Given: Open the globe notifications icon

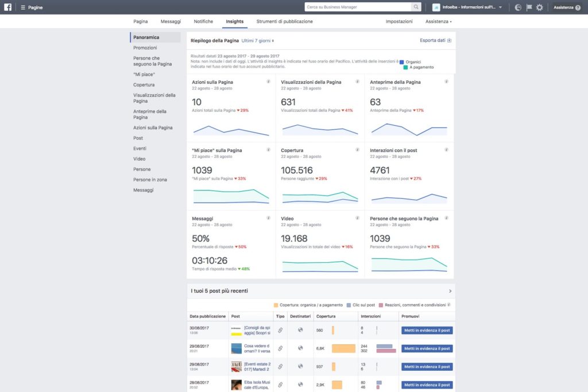Looking at the screenshot, I should coord(518,7).
